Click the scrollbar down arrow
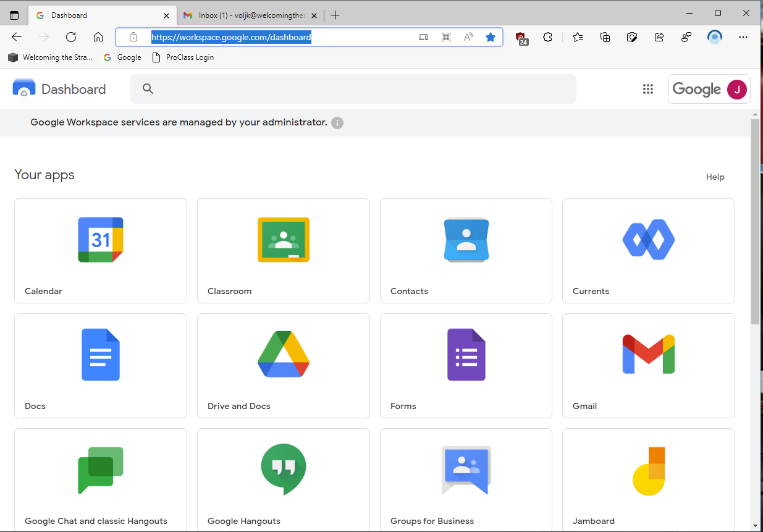The image size is (763, 532). [755, 526]
